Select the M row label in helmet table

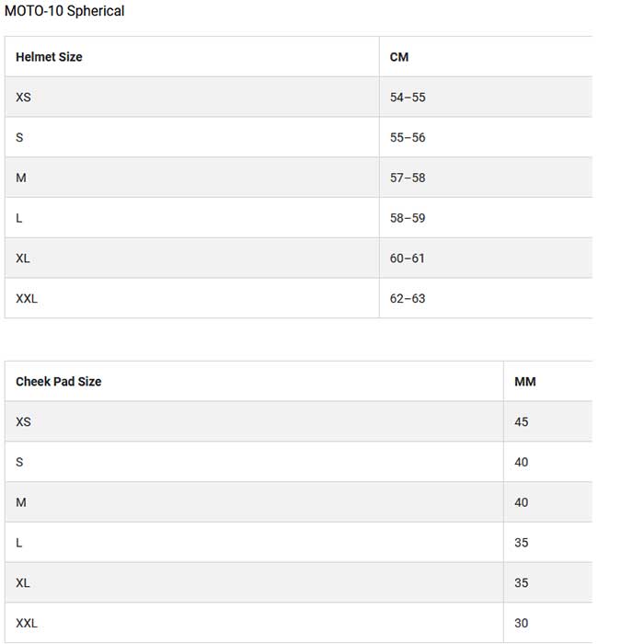21,178
